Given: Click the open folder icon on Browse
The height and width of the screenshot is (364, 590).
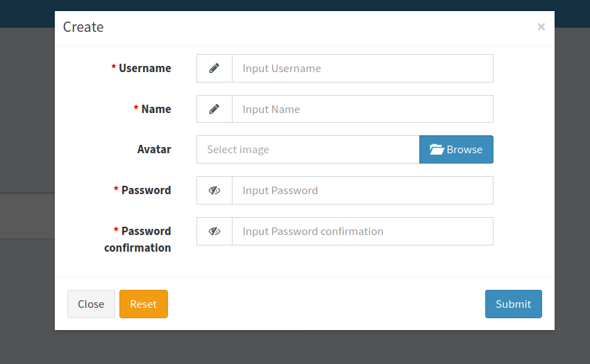Looking at the screenshot, I should [437, 150].
